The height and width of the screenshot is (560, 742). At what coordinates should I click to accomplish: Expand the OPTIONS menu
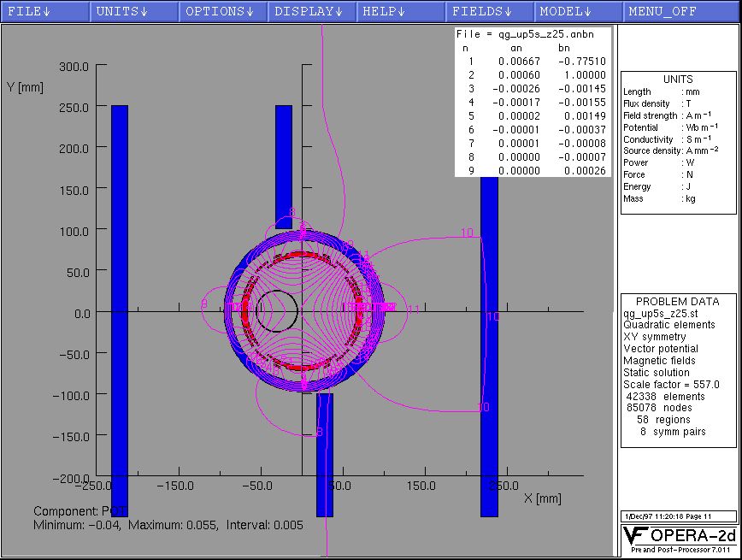point(223,12)
